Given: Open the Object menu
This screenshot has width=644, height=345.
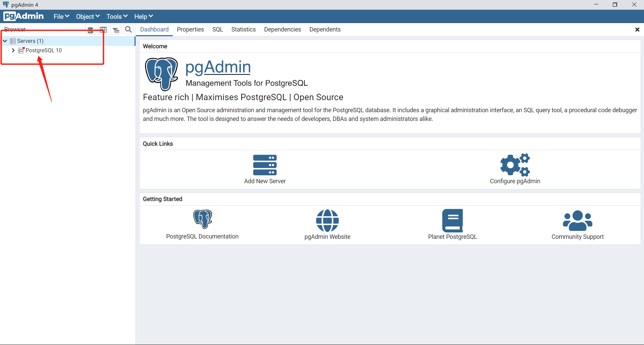Looking at the screenshot, I should pyautogui.click(x=88, y=16).
